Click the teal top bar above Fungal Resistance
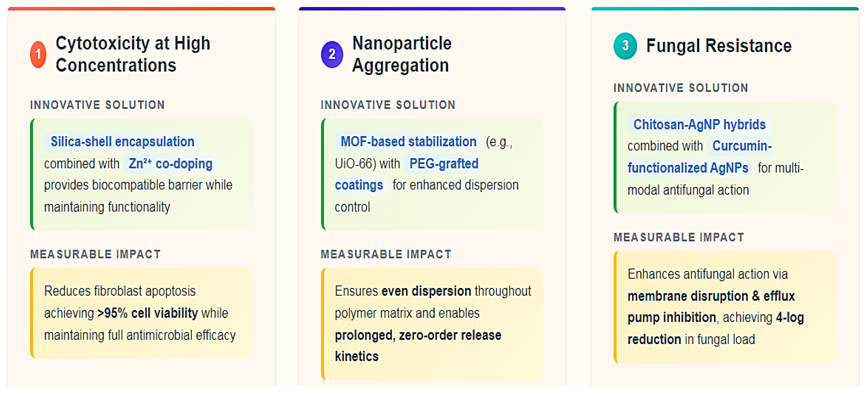This screenshot has width=868, height=395. click(724, 9)
